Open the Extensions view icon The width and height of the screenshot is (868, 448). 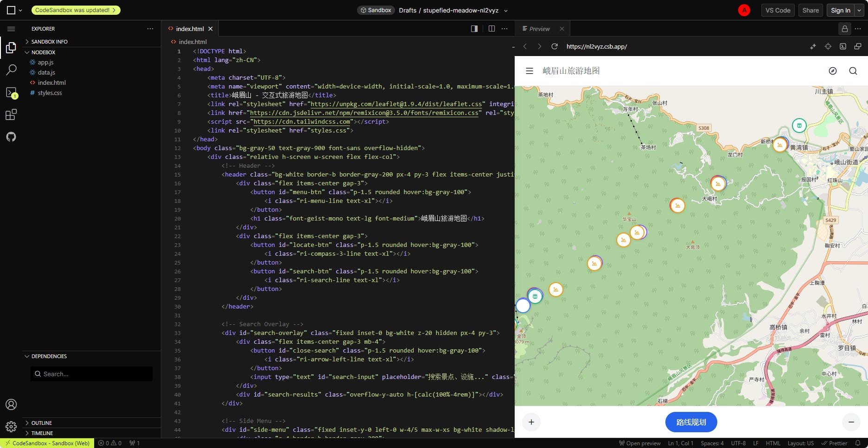click(x=11, y=114)
